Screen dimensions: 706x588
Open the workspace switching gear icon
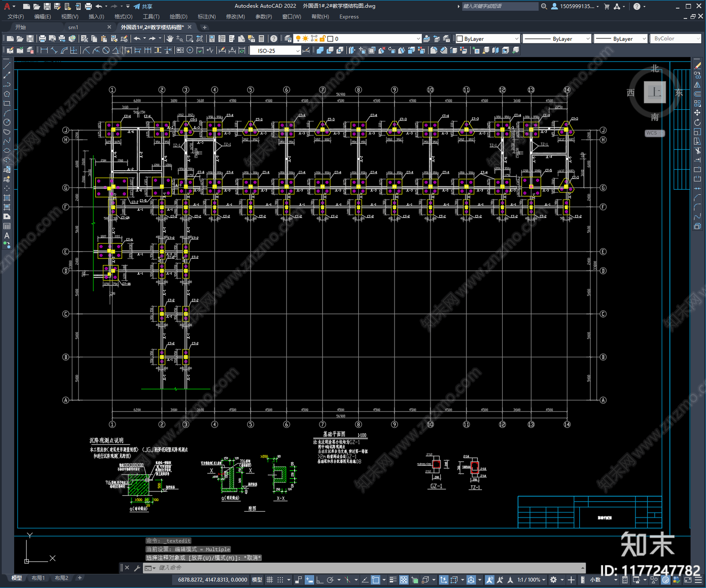(553, 580)
